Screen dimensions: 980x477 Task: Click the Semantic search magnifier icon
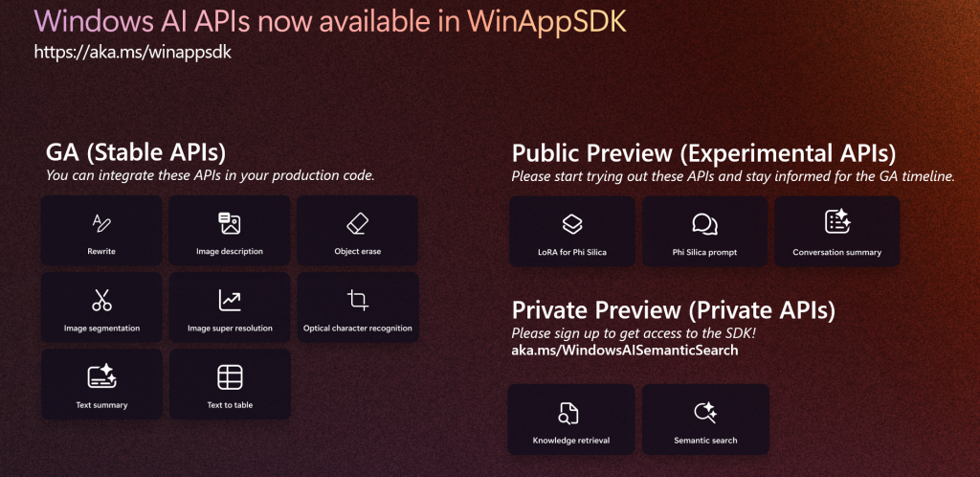click(705, 413)
